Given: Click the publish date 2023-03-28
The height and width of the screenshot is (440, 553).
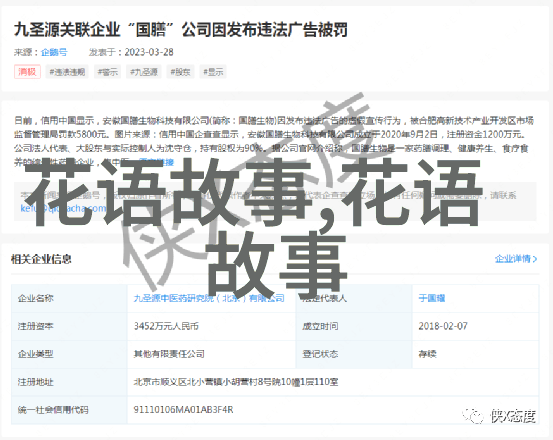Looking at the screenshot, I should coord(149,52).
